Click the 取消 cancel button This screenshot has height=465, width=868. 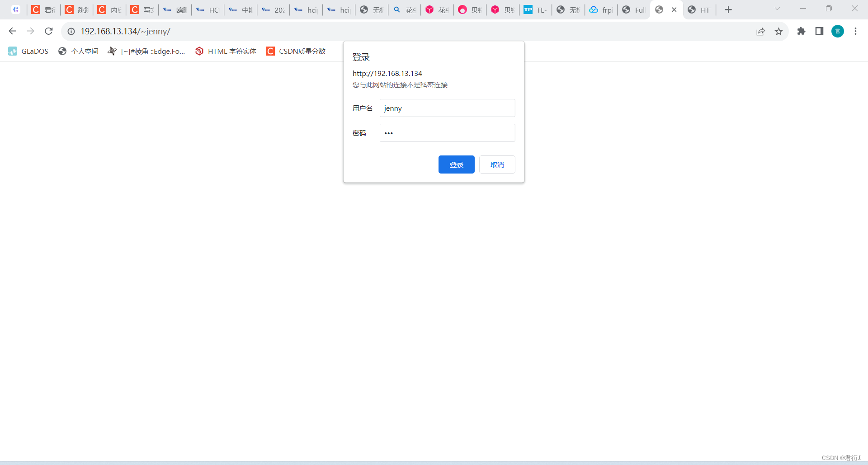tap(497, 164)
